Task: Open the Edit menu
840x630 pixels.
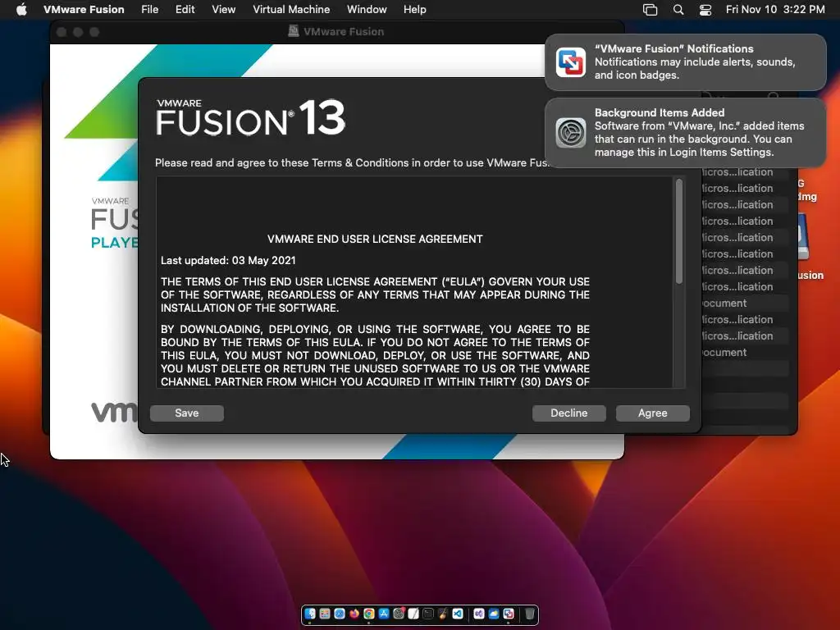Action: pos(185,10)
